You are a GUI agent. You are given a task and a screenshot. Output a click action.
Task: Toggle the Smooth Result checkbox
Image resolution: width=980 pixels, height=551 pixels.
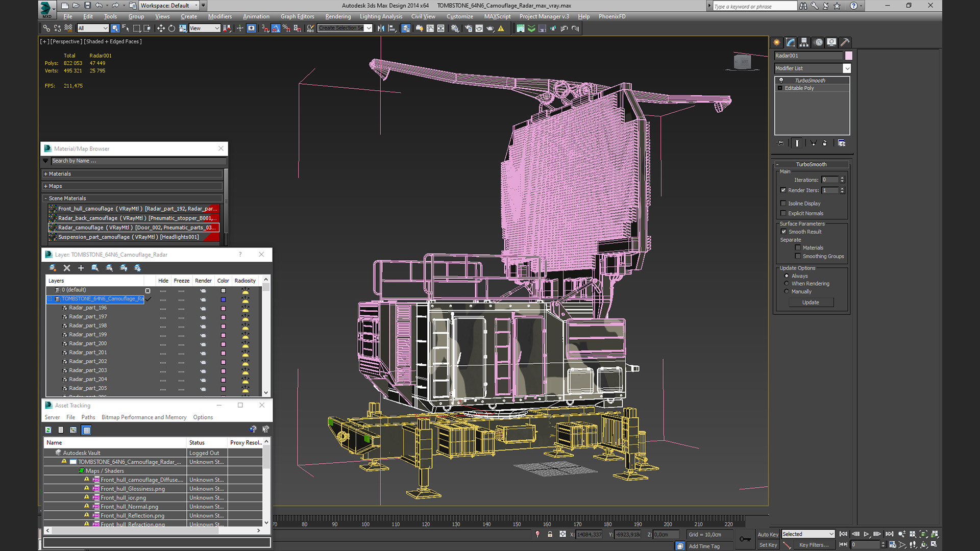click(x=784, y=232)
